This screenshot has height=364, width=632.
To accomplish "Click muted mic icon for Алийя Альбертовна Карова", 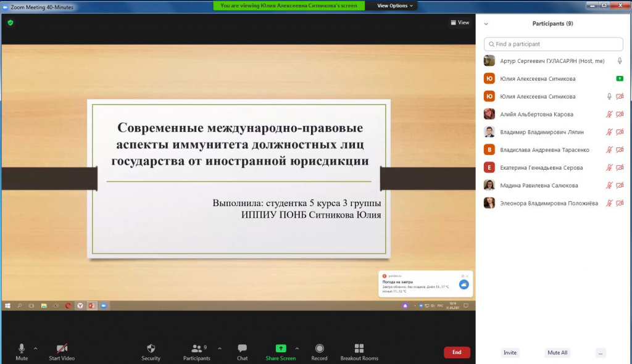I will pyautogui.click(x=609, y=114).
